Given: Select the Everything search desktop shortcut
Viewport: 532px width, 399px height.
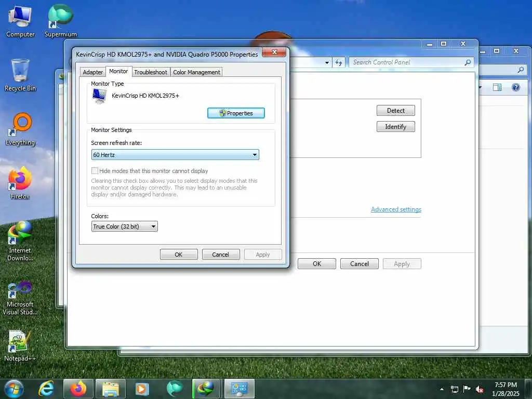Looking at the screenshot, I should coord(20,129).
